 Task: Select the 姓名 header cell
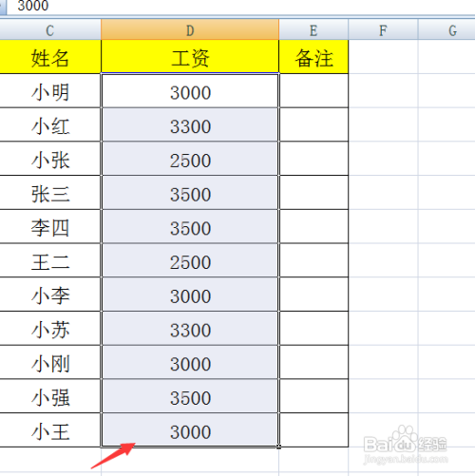50,57
